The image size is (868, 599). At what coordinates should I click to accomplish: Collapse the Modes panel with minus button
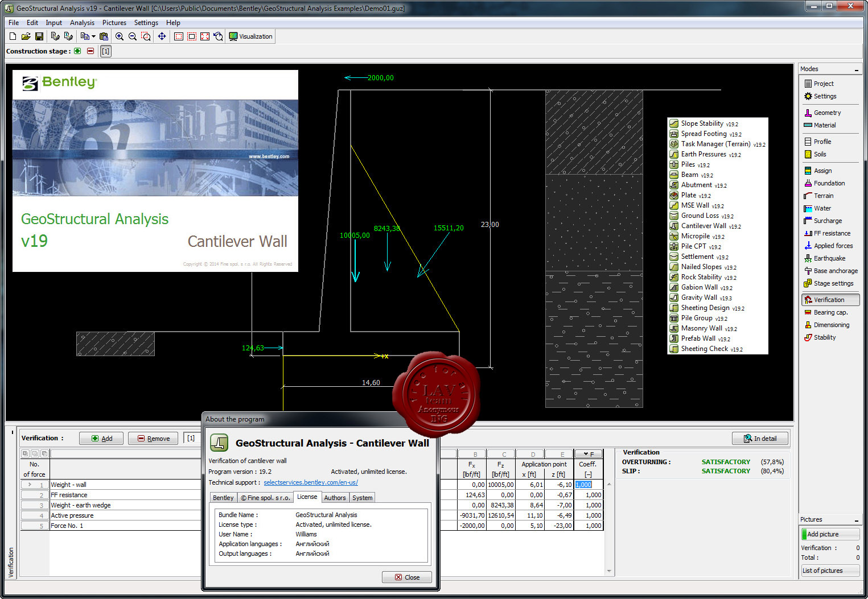tap(856, 69)
